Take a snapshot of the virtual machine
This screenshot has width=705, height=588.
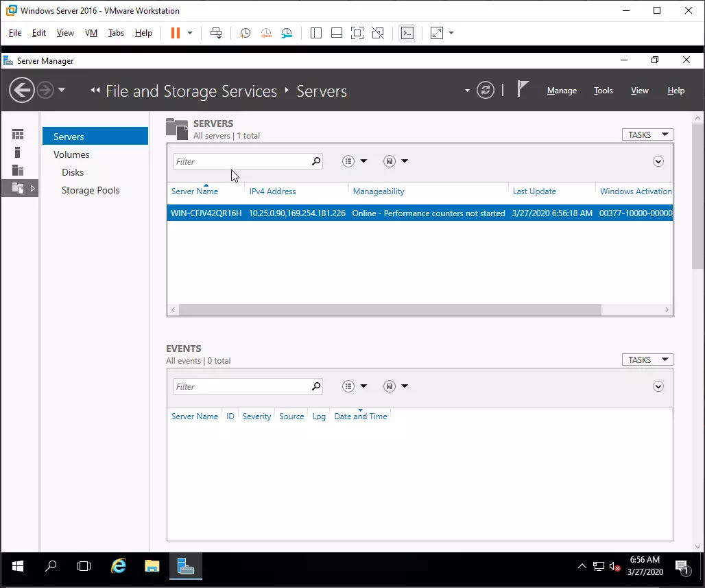point(245,33)
